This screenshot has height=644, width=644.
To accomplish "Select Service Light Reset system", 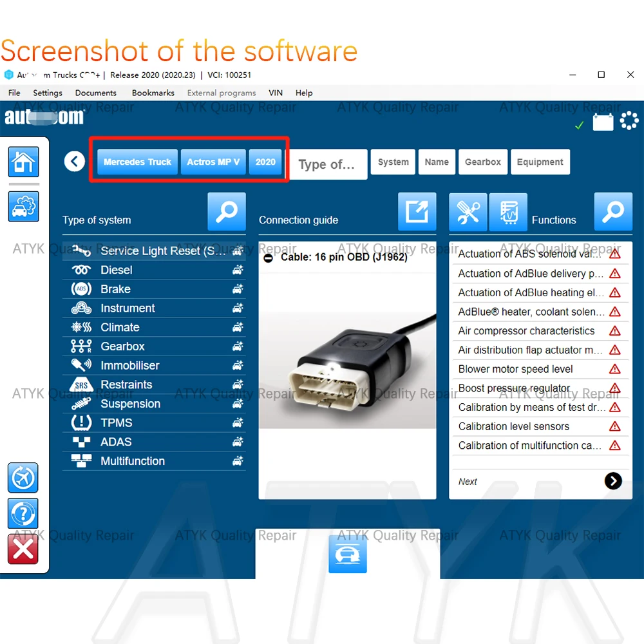I will (x=154, y=251).
